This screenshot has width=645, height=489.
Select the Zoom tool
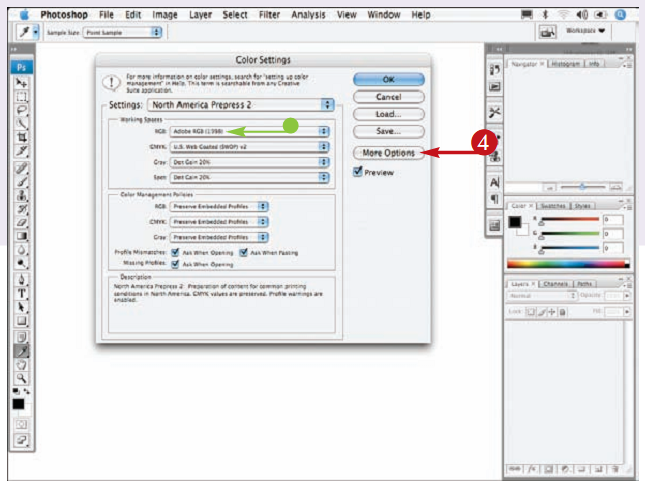[21, 378]
